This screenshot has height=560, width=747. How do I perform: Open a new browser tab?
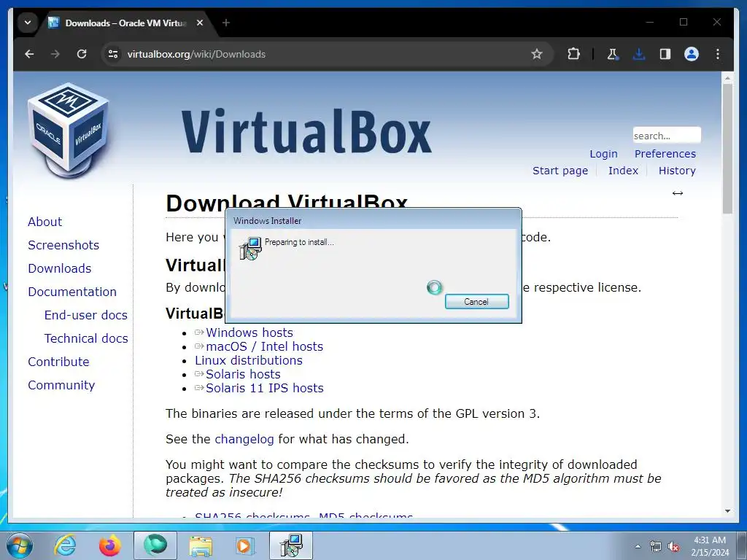tap(226, 23)
